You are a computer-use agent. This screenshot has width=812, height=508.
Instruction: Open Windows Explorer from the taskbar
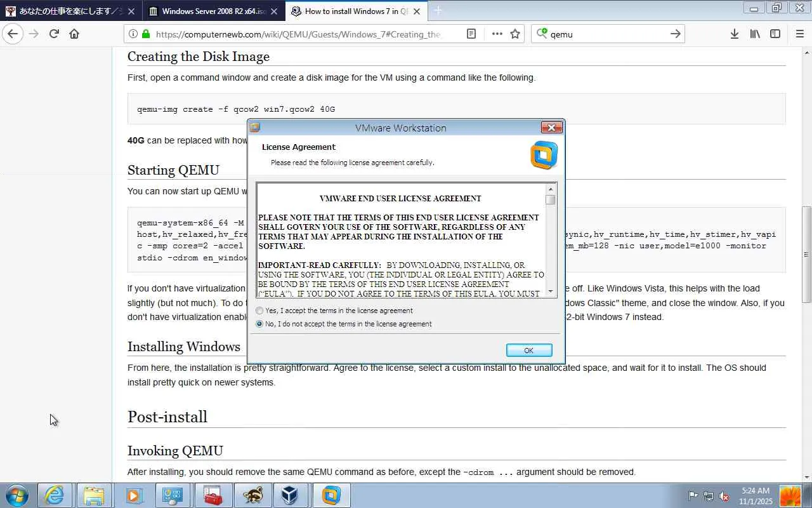(94, 495)
